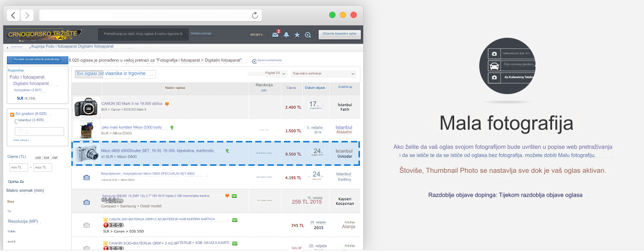Open saved searches magnifier icon in header
Viewport: 644px width, 252px height.
[307, 35]
